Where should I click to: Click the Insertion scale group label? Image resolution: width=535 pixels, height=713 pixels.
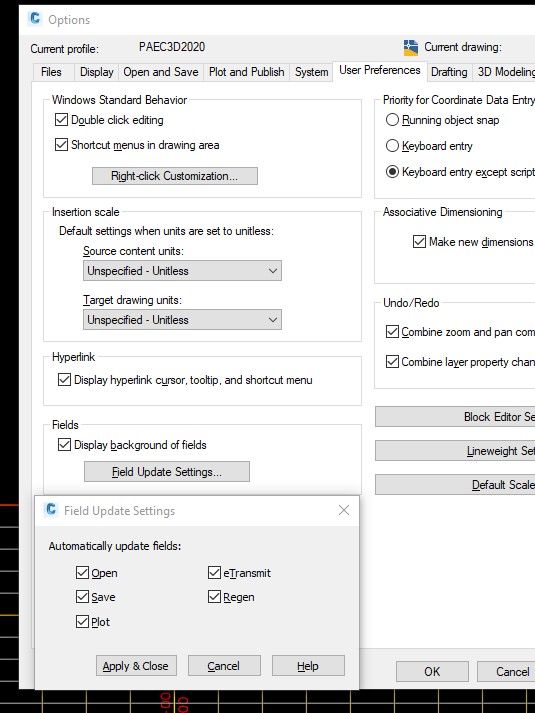point(85,212)
